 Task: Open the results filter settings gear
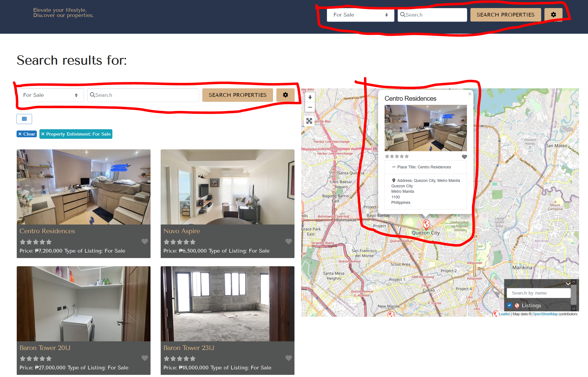(286, 95)
